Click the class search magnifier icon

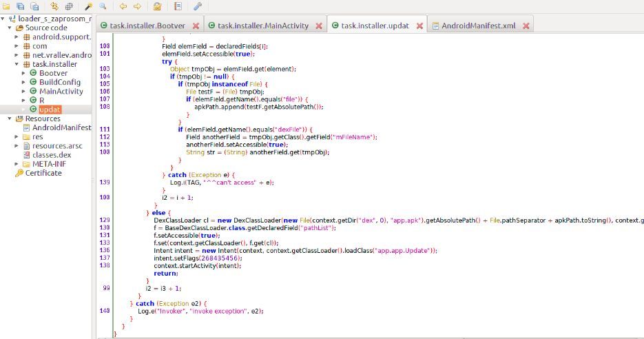click(103, 6)
